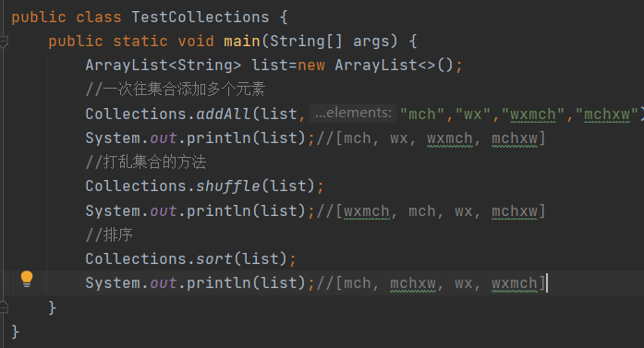Click the yellow lightbulb quick-fix icon
Viewport: 644px width, 348px height.
(27, 279)
